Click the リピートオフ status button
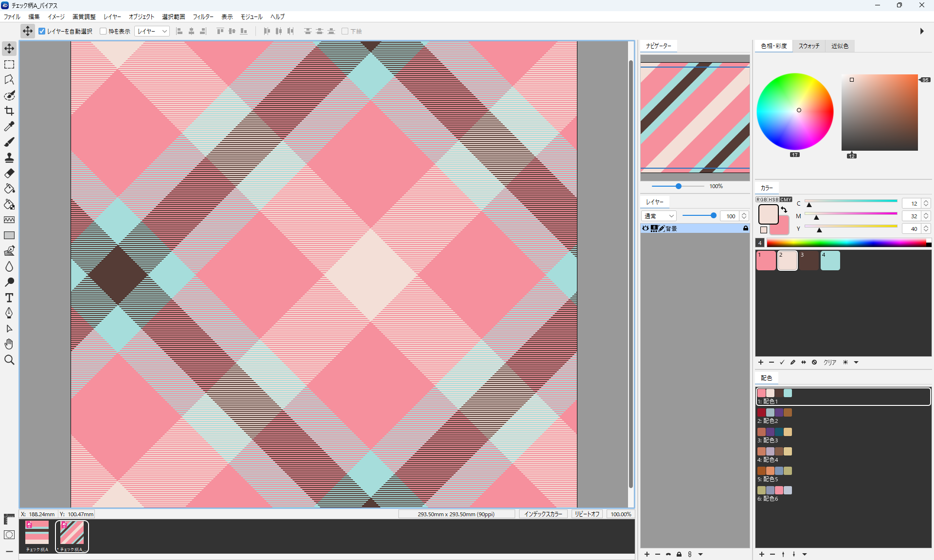 click(x=587, y=514)
